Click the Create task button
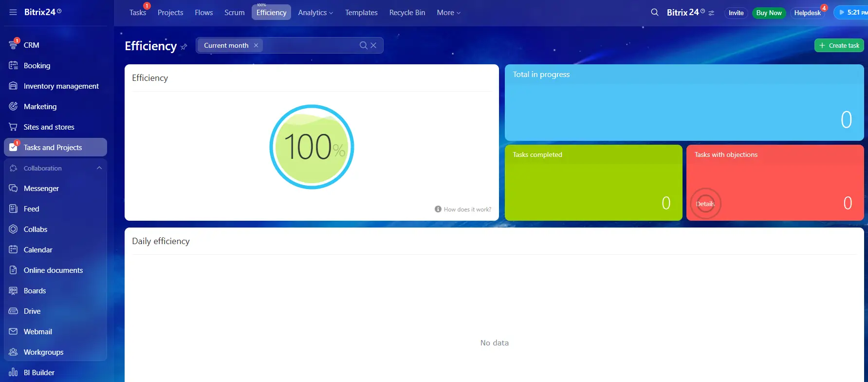Screen dimensions: 868x382 (x=839, y=45)
